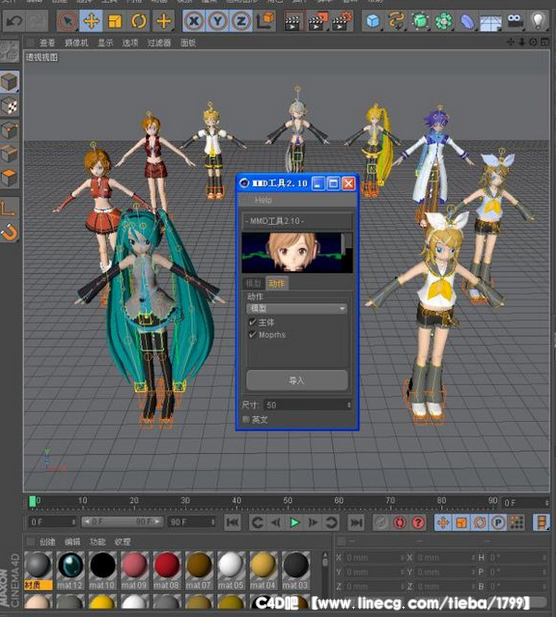Open the green generator objects icon
Image resolution: width=556 pixels, height=620 pixels.
pyautogui.click(x=420, y=21)
